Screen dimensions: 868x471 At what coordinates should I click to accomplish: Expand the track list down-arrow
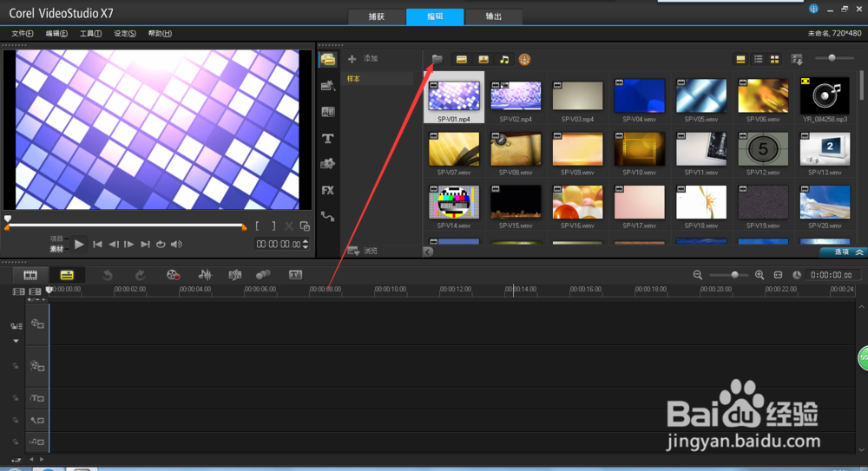pyautogui.click(x=16, y=341)
